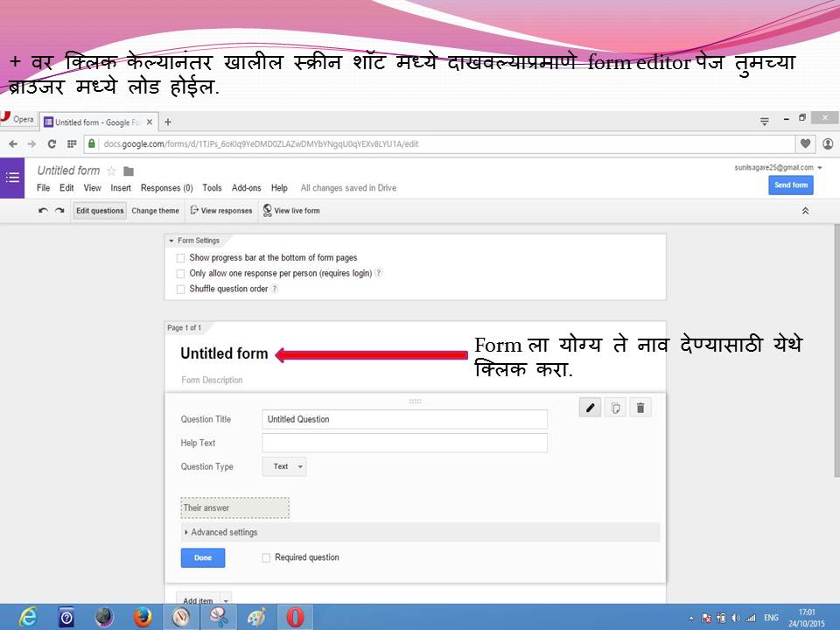Open the Responses (0) menu

pyautogui.click(x=166, y=188)
